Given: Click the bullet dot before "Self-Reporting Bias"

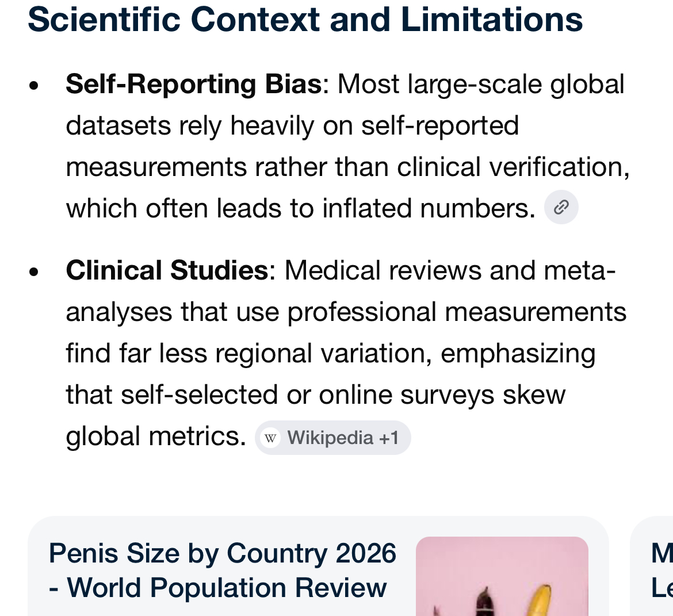Looking at the screenshot, I should 33,86.
